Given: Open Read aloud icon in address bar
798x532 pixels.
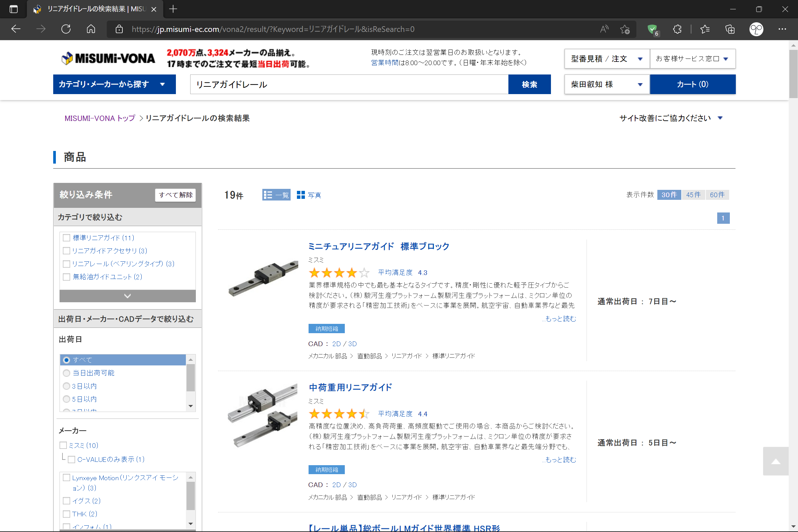Looking at the screenshot, I should pyautogui.click(x=604, y=29).
